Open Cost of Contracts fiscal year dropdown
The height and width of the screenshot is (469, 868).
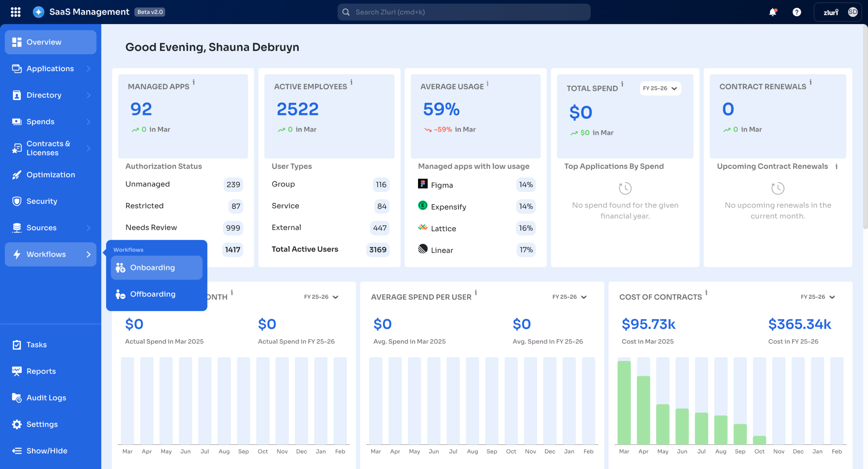click(817, 297)
